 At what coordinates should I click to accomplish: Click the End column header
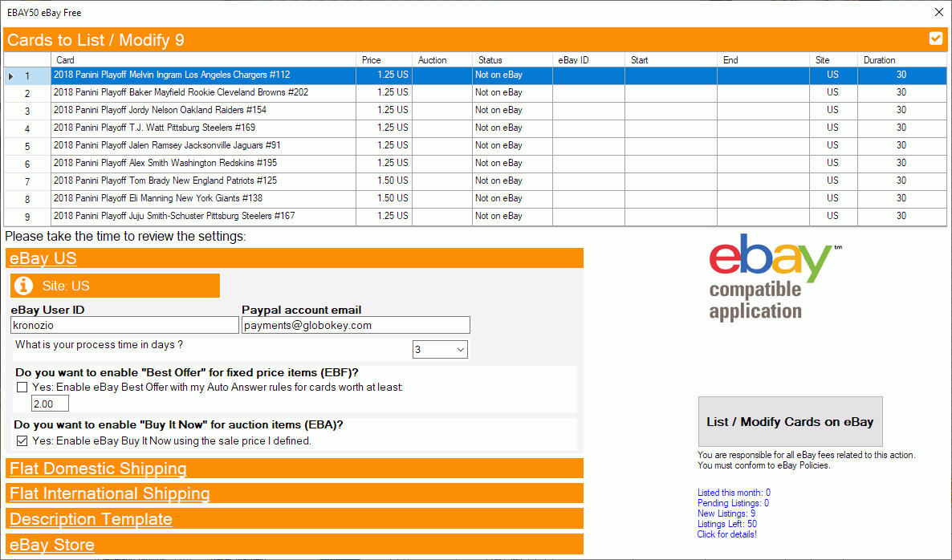coord(763,60)
